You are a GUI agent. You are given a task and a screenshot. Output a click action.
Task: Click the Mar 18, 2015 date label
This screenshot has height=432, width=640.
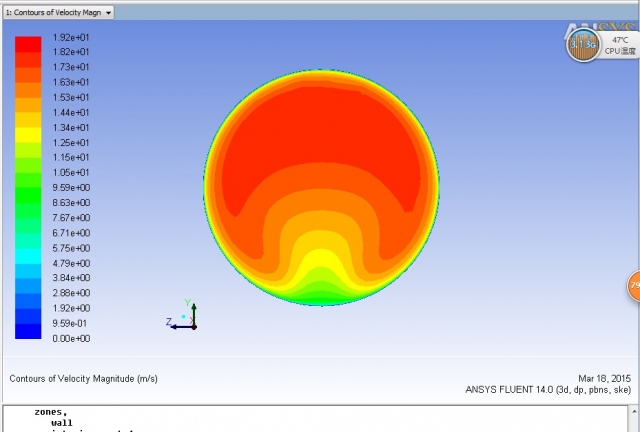605,378
